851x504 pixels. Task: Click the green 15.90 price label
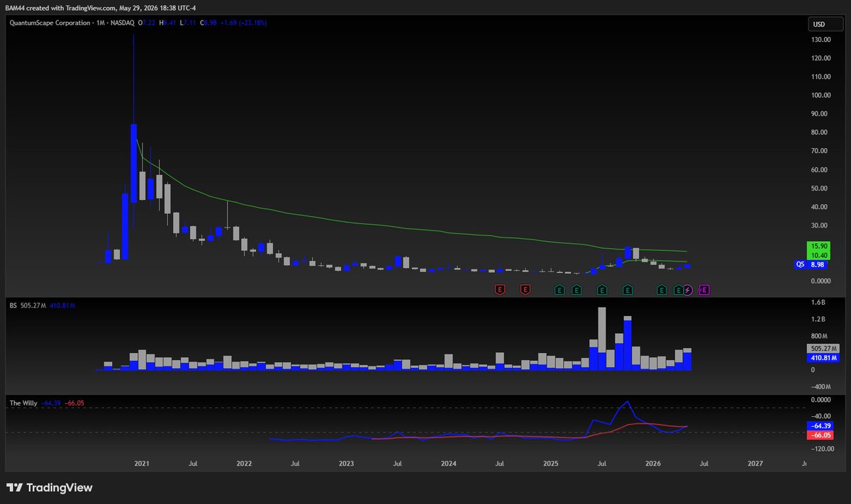tap(818, 246)
